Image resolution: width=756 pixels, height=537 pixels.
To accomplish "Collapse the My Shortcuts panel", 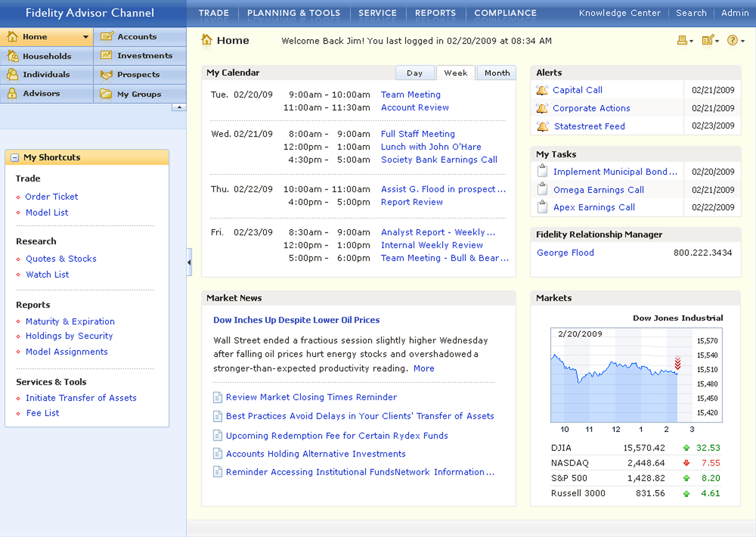I will (x=15, y=157).
